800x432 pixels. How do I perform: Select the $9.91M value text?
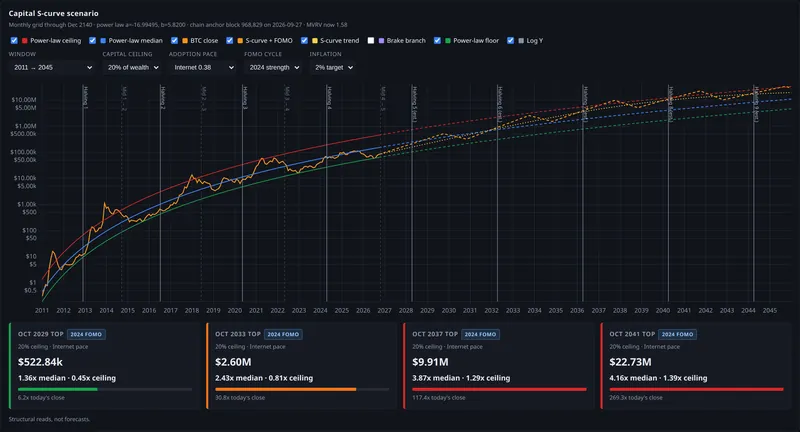(430, 362)
